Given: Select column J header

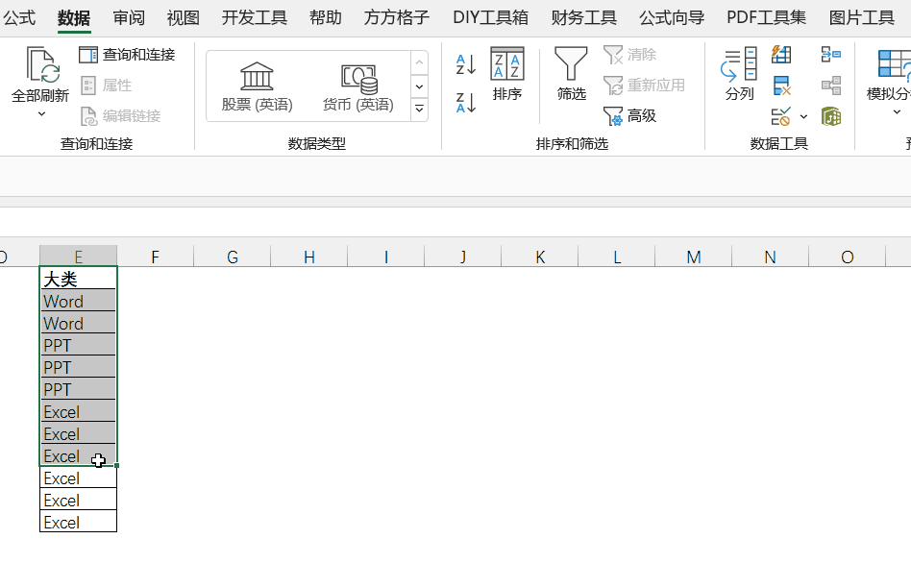Looking at the screenshot, I should tap(463, 257).
